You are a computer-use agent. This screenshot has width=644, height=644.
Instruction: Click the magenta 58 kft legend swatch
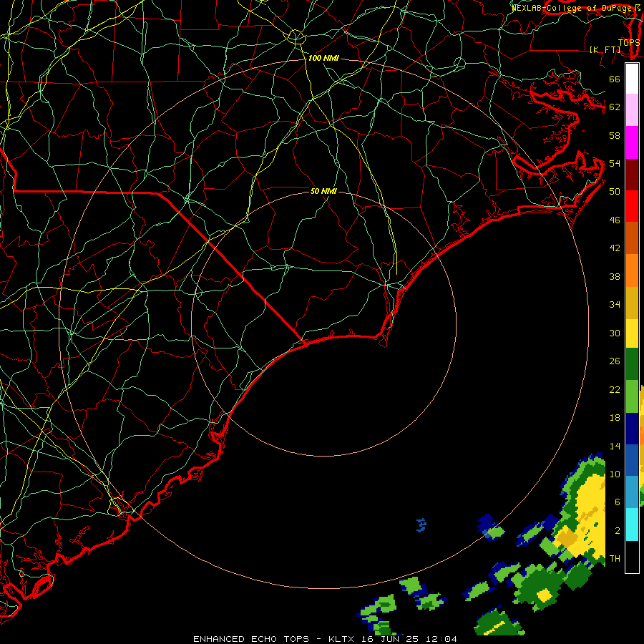click(x=632, y=142)
